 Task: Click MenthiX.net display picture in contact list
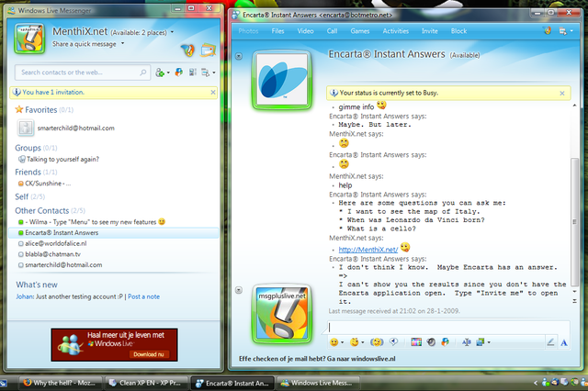tap(29, 39)
